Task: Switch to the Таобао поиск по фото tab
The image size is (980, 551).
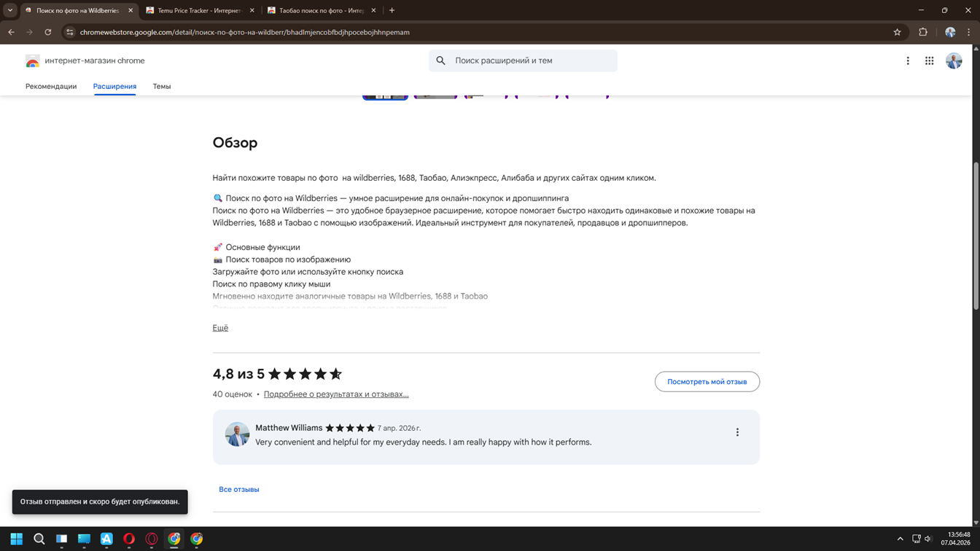Action: [x=322, y=10]
